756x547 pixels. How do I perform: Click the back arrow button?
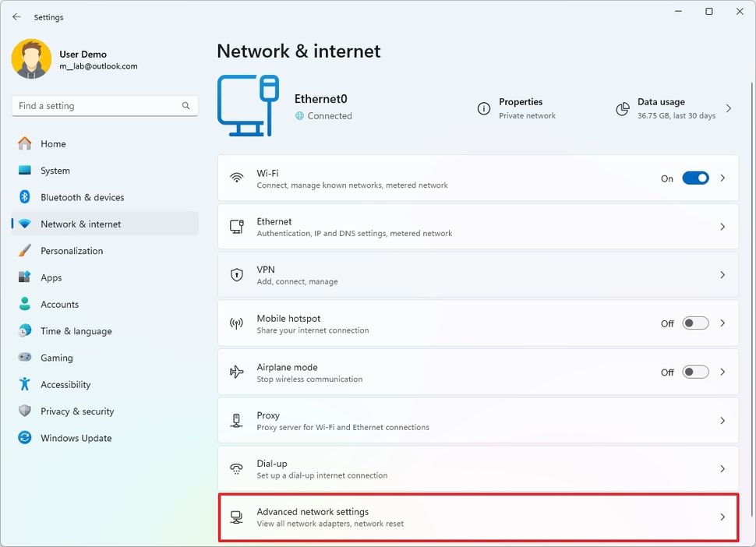16,16
